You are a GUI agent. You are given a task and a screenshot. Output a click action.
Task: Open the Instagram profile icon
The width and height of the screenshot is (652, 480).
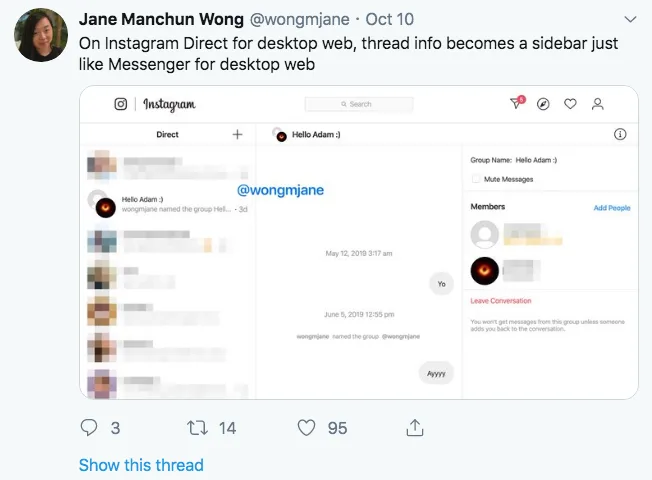tap(598, 103)
